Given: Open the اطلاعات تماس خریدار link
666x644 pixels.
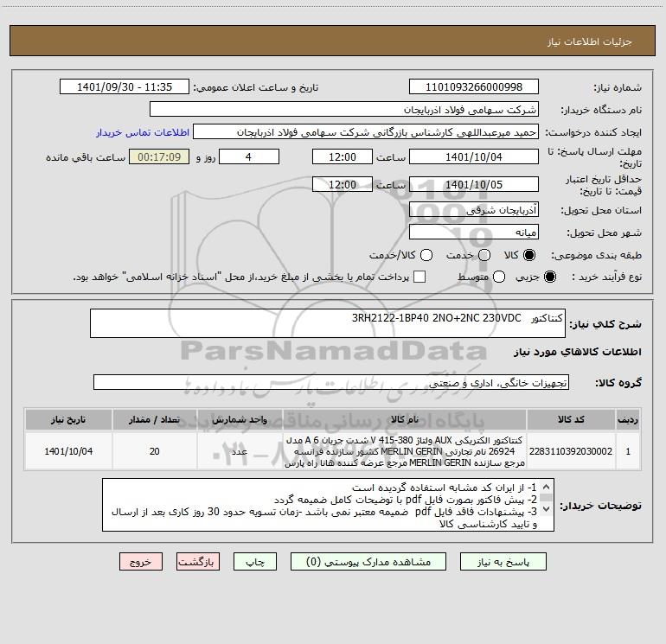Looking at the screenshot, I should [143, 132].
